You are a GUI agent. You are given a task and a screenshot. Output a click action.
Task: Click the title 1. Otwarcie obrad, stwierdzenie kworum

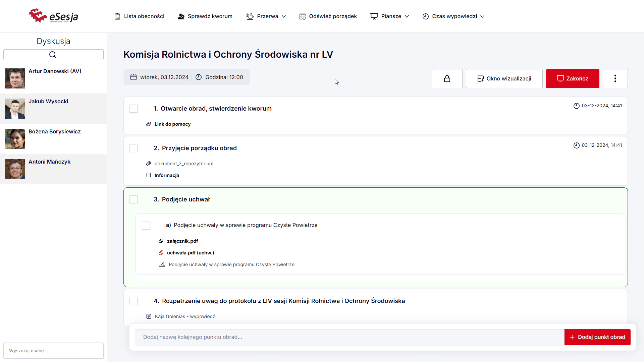(x=212, y=109)
